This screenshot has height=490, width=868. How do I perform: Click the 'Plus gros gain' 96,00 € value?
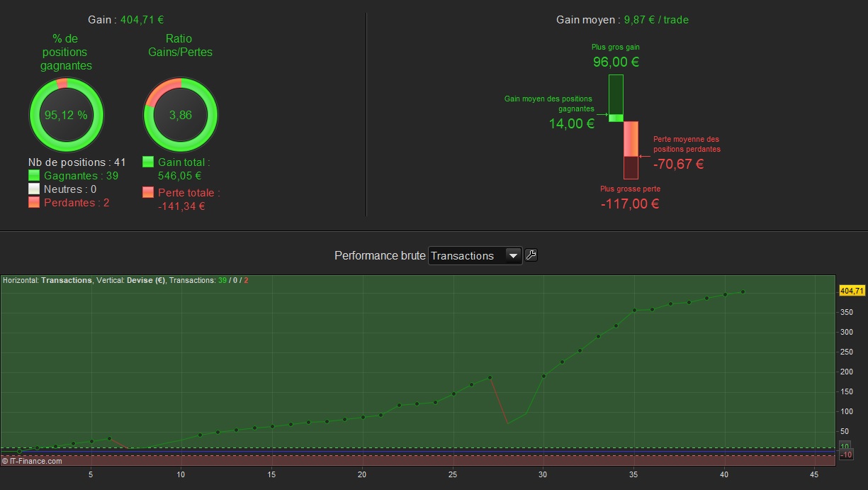pos(616,62)
